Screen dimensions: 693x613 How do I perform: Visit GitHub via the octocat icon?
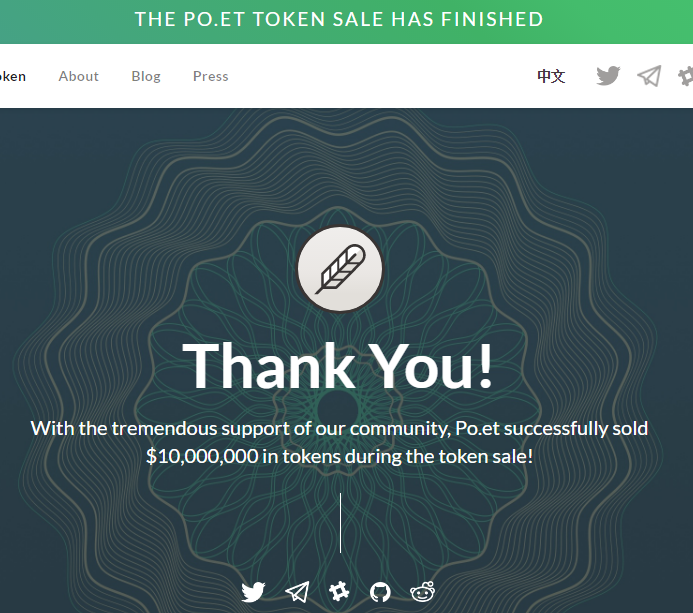coord(380,592)
